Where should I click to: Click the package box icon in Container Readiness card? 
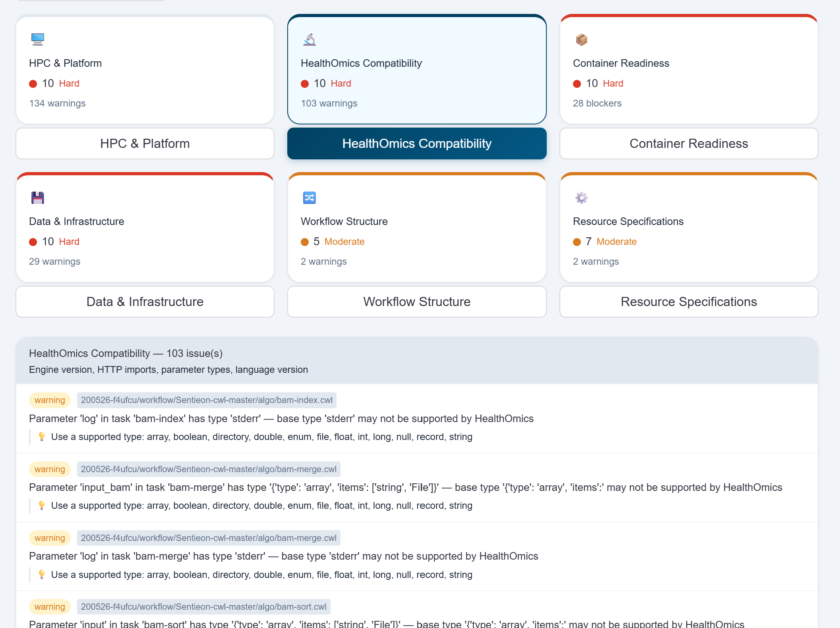pos(581,39)
